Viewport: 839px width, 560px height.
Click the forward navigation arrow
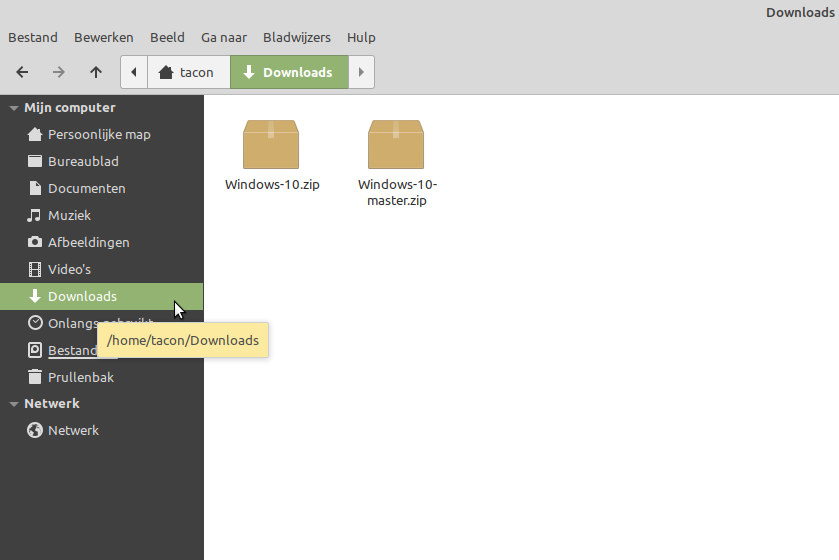point(59,72)
